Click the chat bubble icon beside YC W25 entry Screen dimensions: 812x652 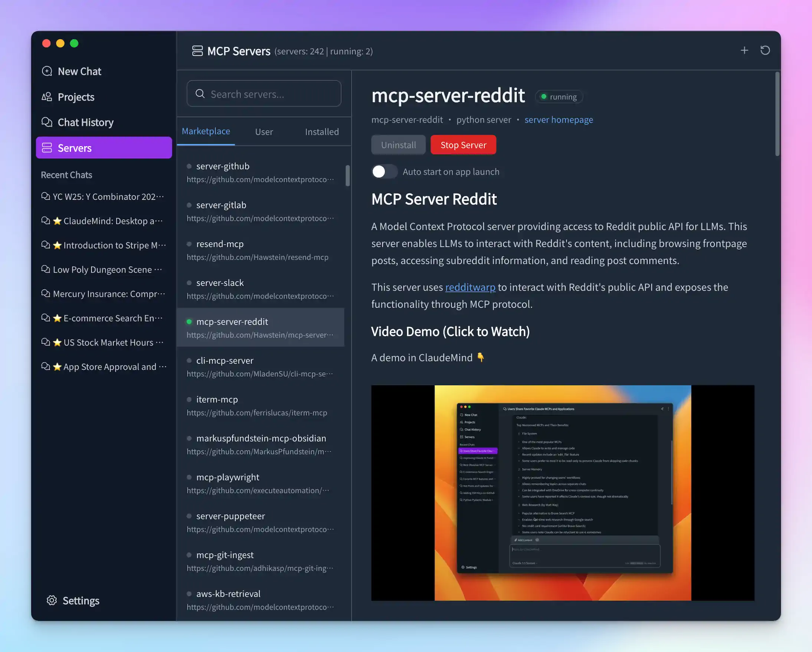coord(45,196)
